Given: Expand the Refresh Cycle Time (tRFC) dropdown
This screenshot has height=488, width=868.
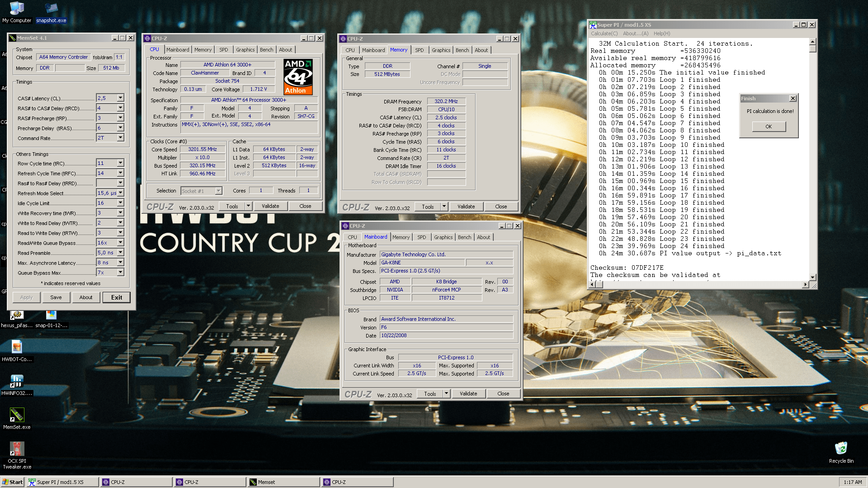Looking at the screenshot, I should coord(121,173).
